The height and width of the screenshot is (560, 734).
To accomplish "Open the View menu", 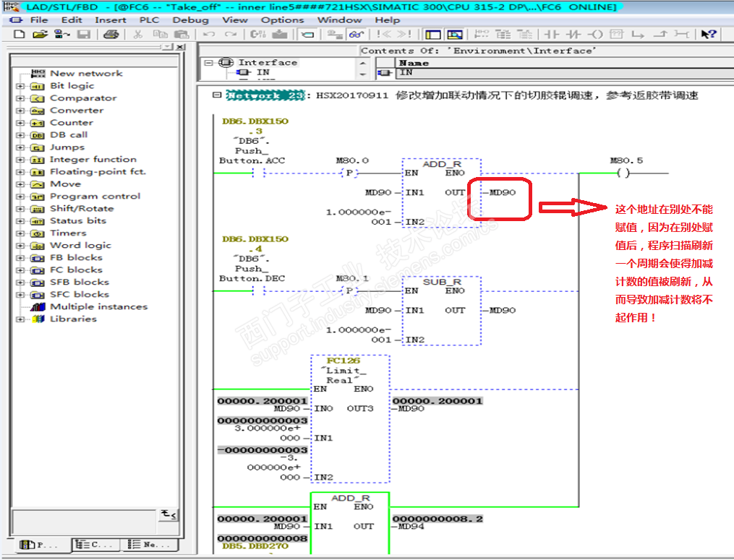I will (235, 20).
